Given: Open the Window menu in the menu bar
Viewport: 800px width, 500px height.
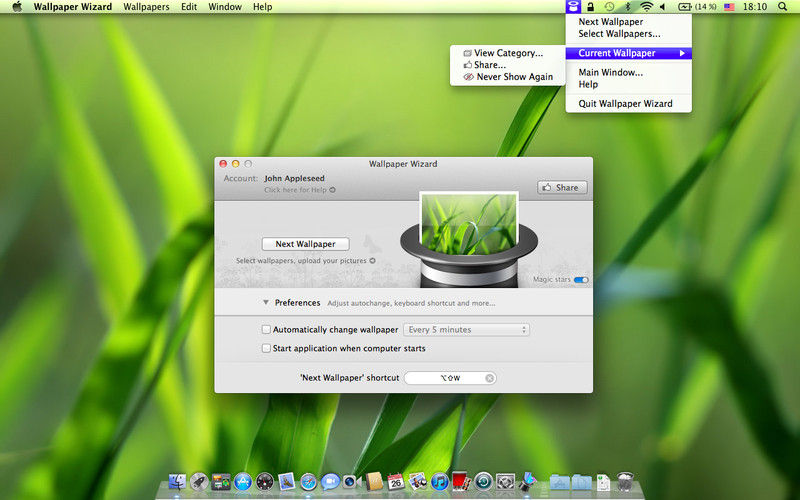Looking at the screenshot, I should pyautogui.click(x=224, y=7).
